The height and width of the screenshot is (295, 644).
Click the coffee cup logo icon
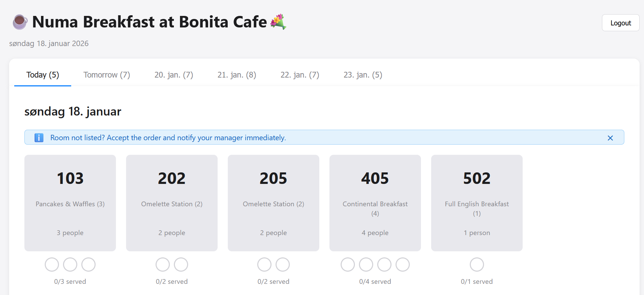point(19,22)
